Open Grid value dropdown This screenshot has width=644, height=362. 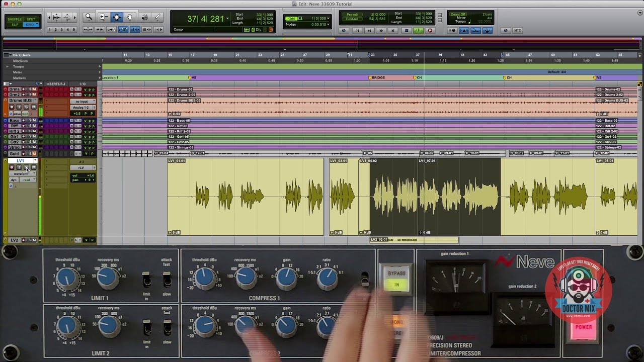pos(328,19)
